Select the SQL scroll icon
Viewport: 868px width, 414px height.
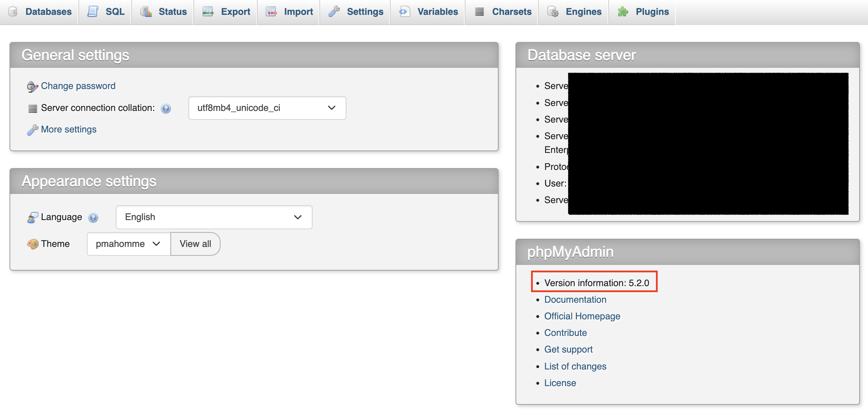pos(93,12)
